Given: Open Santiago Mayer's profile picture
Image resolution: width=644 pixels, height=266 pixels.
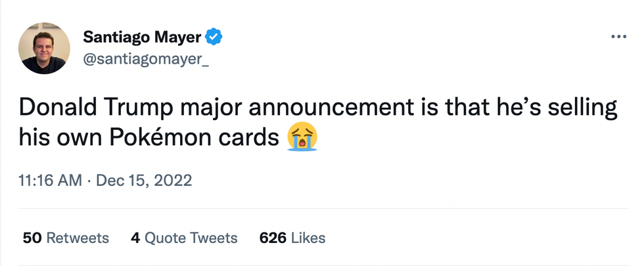Looking at the screenshot, I should [x=45, y=48].
